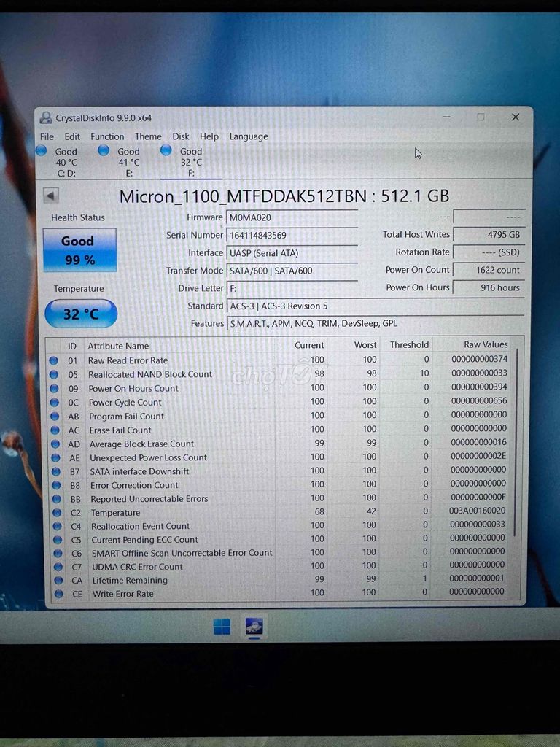Open the Disk menu
The image size is (560, 747).
[181, 136]
